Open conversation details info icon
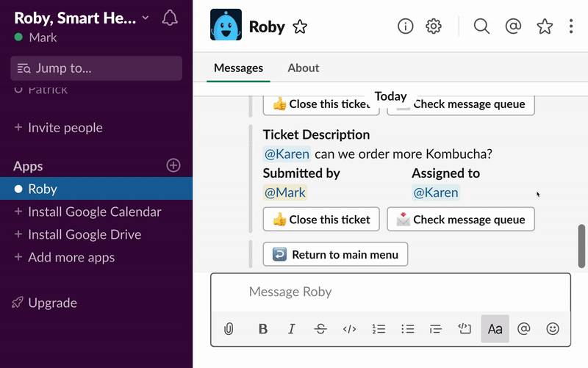The height and width of the screenshot is (368, 588). coord(406,26)
